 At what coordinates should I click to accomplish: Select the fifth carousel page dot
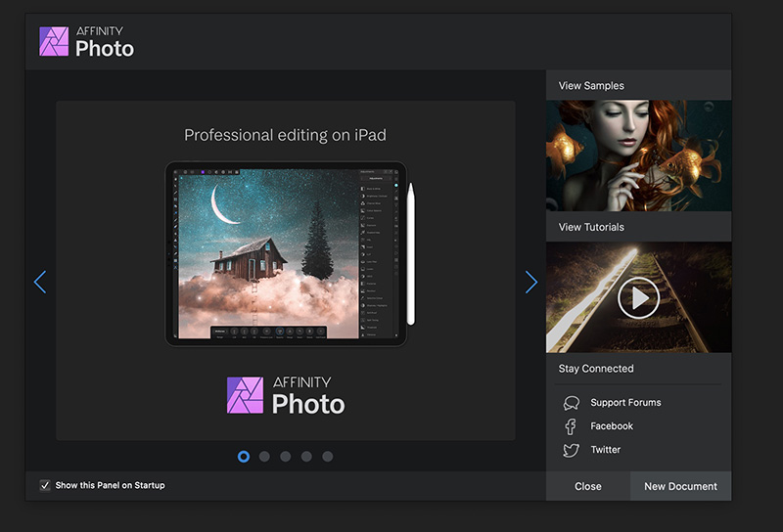pos(328,457)
